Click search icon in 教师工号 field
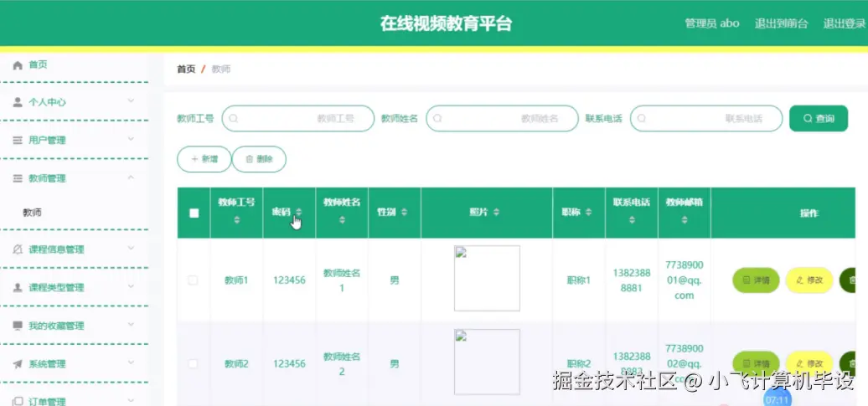The image size is (868, 406). click(234, 118)
